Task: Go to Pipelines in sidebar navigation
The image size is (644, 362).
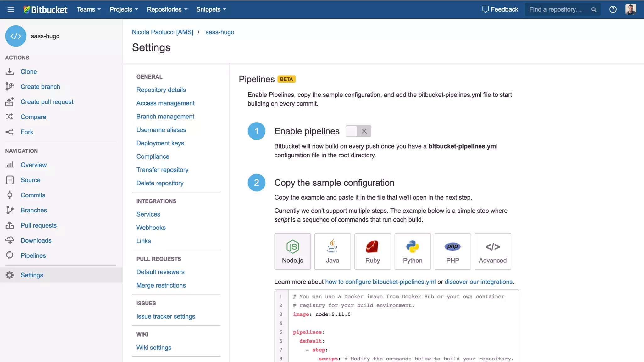Action: [33, 255]
